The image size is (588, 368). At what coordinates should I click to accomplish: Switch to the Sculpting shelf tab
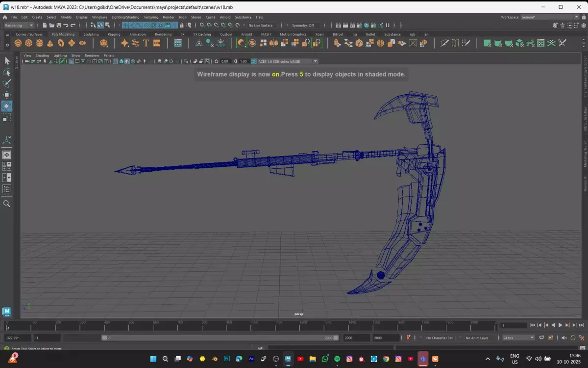(91, 34)
